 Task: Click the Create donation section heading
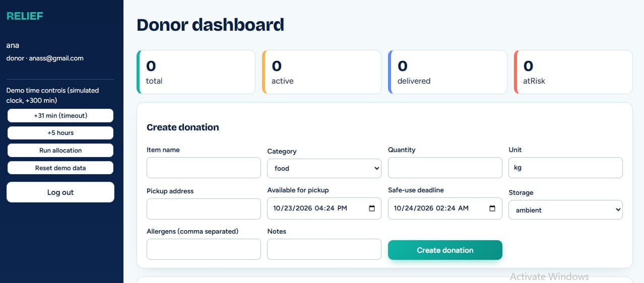(182, 127)
